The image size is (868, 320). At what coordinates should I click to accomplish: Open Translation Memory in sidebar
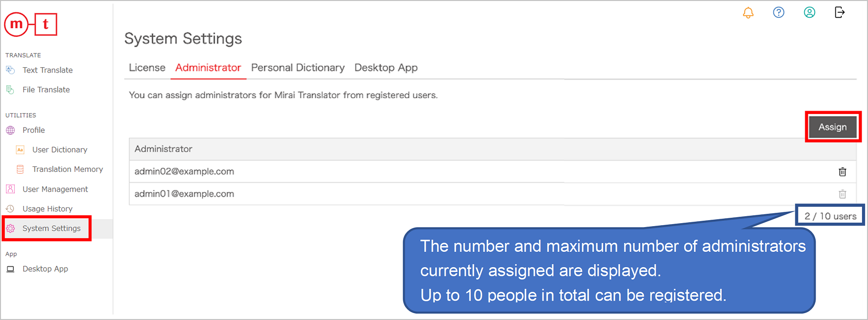point(68,169)
